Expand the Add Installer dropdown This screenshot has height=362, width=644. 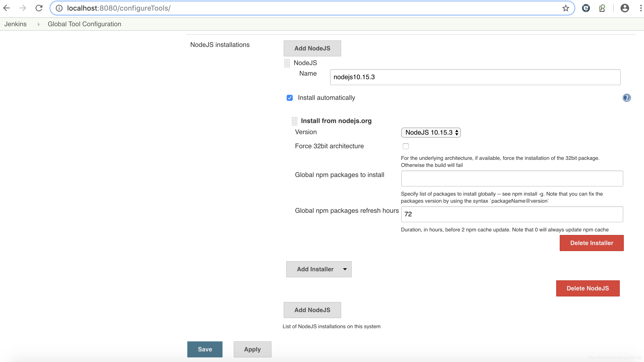319,269
